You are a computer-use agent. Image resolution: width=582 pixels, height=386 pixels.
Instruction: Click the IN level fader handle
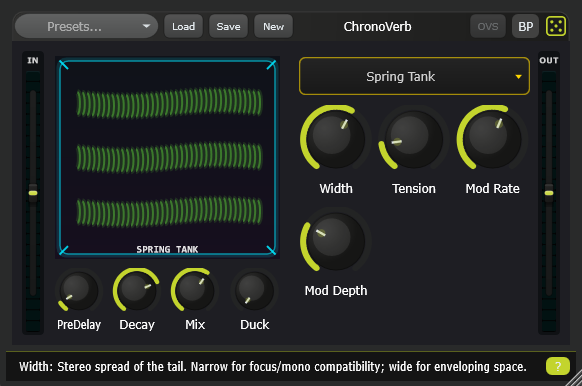tap(33, 193)
